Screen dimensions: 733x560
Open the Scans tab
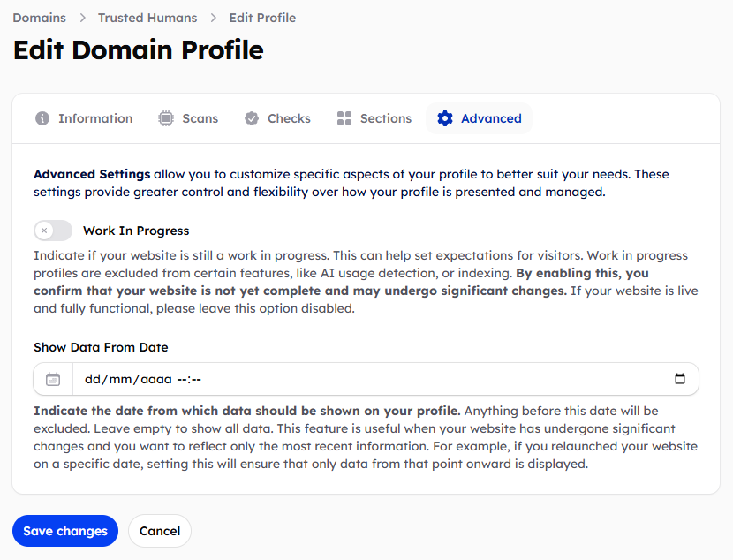(x=200, y=118)
